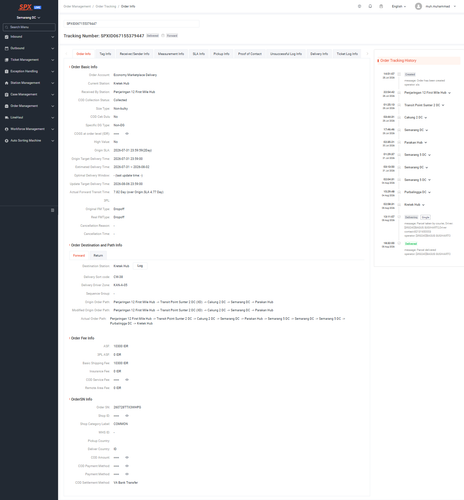Open the Unsuccessful Log Info tab

286,54
